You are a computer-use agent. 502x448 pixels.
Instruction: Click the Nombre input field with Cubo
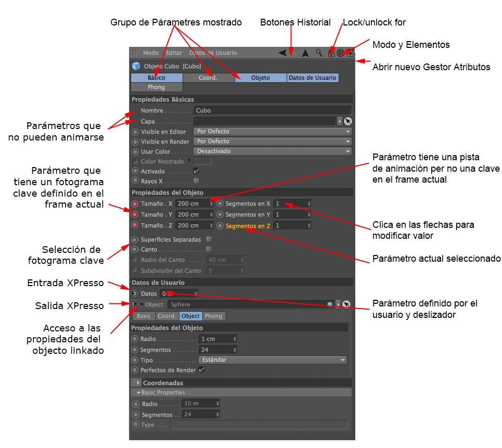tap(273, 110)
